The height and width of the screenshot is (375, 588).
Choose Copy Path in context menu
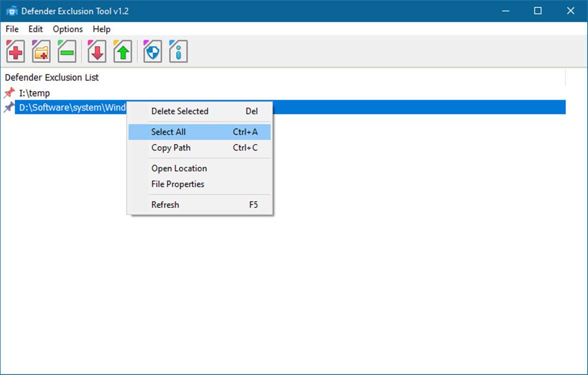pyautogui.click(x=199, y=148)
